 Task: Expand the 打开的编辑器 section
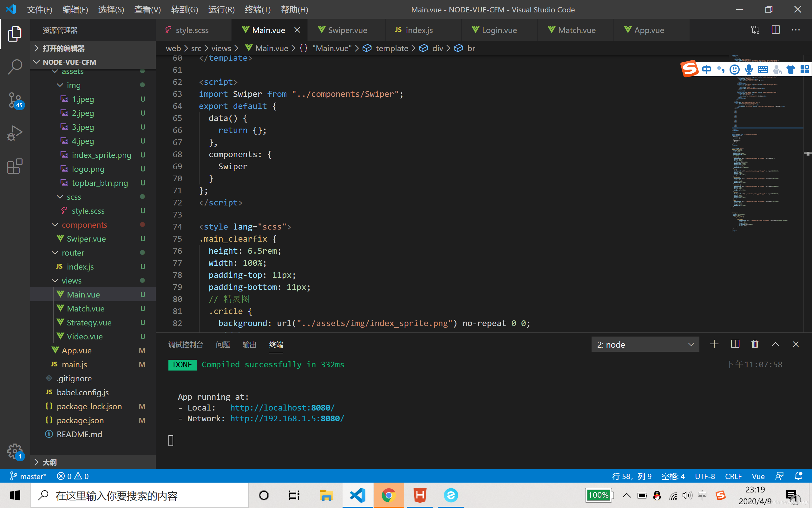[93, 48]
